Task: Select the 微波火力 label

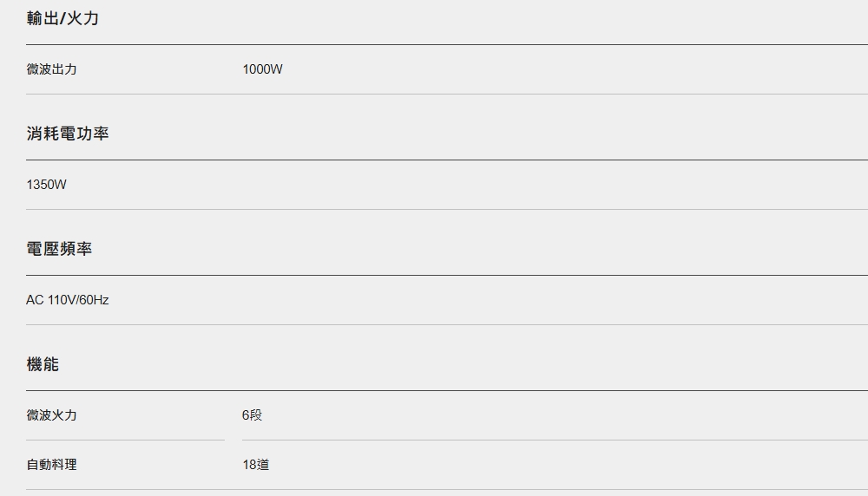Action: point(51,415)
